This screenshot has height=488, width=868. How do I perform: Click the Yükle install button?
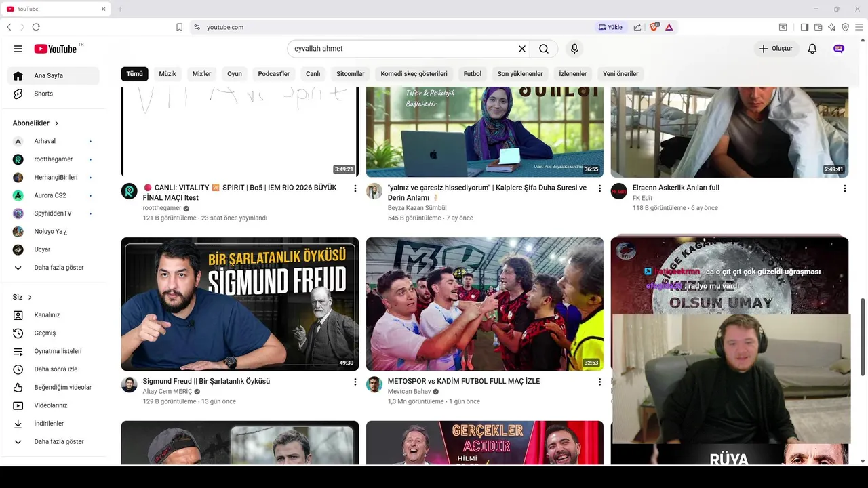coord(610,27)
